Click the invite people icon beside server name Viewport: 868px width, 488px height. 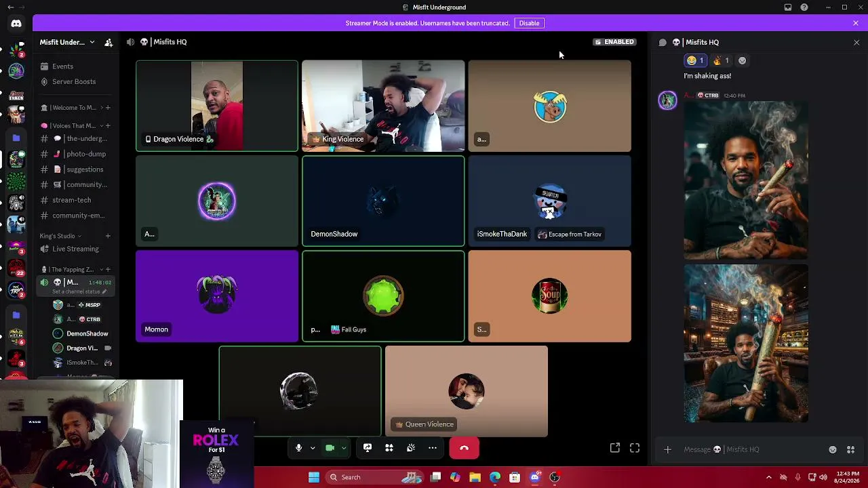[108, 42]
